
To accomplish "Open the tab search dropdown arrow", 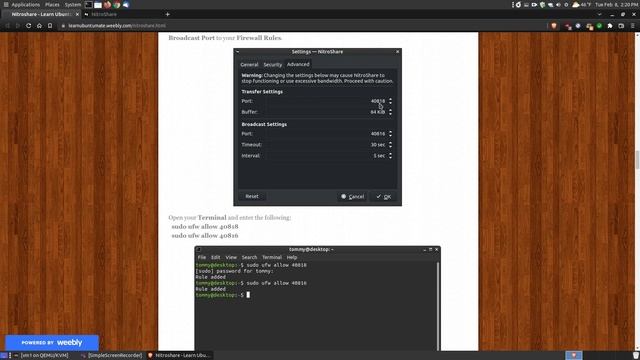I will tap(599, 14).
